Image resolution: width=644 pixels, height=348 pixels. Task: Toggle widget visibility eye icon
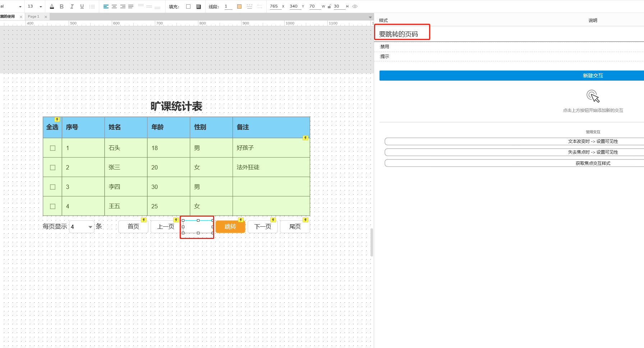pyautogui.click(x=355, y=6)
